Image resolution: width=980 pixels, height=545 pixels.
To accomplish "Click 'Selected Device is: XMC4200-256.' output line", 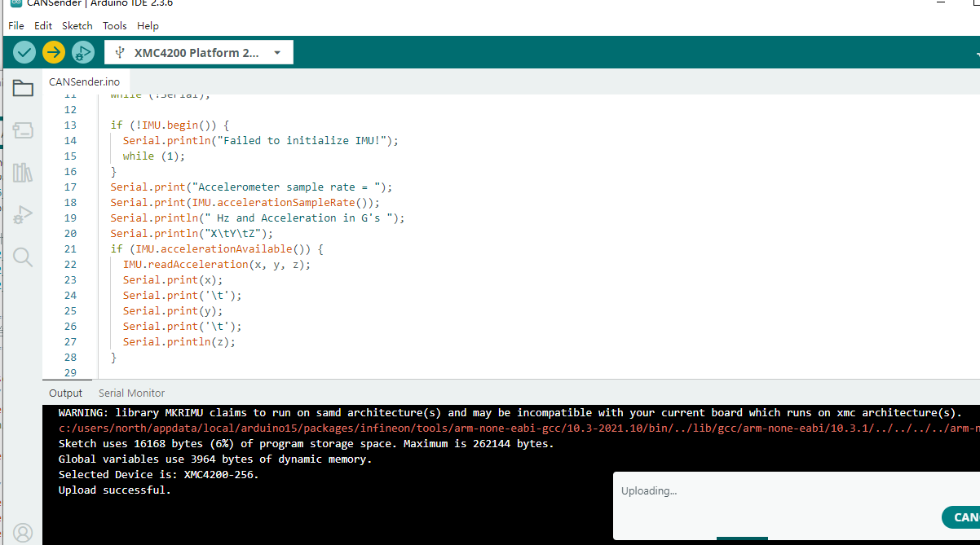I will (x=159, y=474).
